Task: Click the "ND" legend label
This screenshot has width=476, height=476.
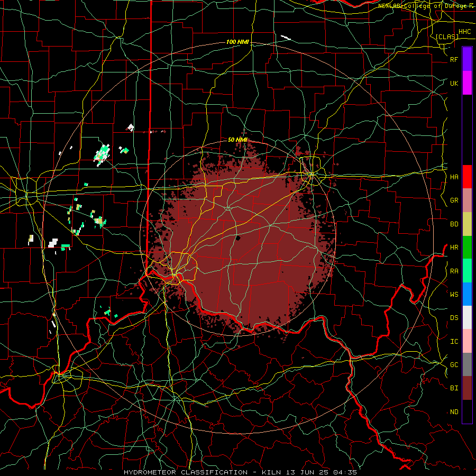Action: 454,412
